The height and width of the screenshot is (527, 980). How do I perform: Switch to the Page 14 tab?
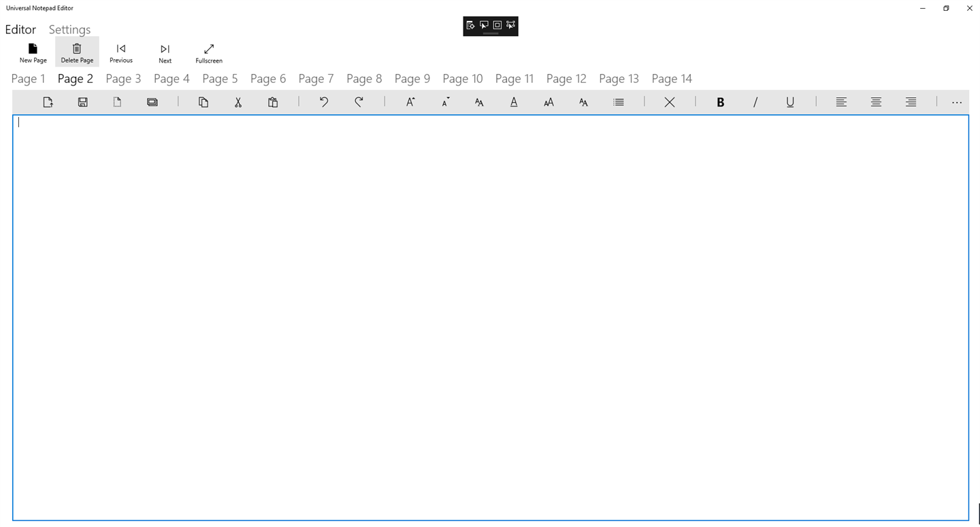click(x=672, y=79)
